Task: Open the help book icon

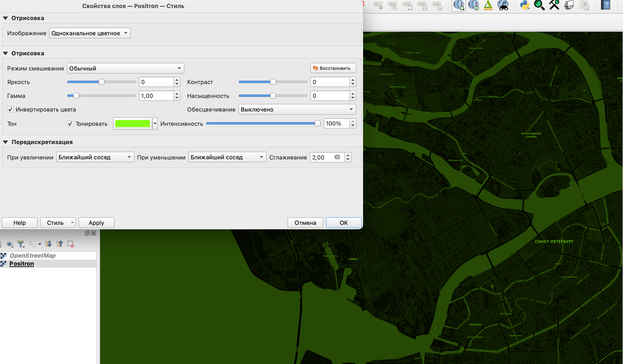Action: point(605,5)
